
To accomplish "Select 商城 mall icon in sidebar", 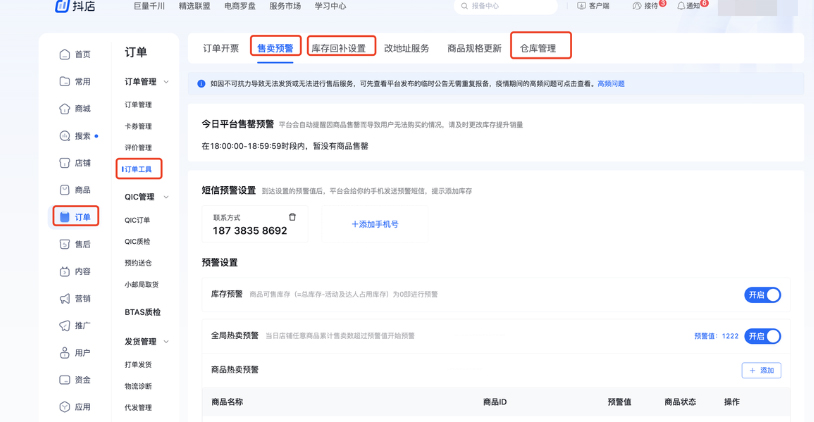I will [64, 108].
